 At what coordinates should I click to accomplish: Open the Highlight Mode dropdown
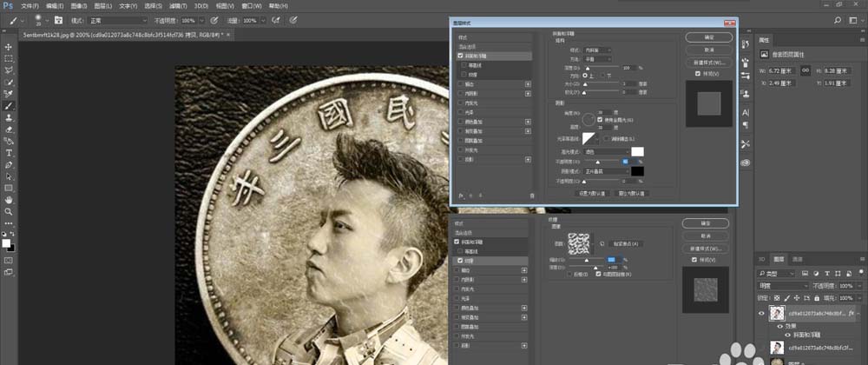tap(608, 151)
